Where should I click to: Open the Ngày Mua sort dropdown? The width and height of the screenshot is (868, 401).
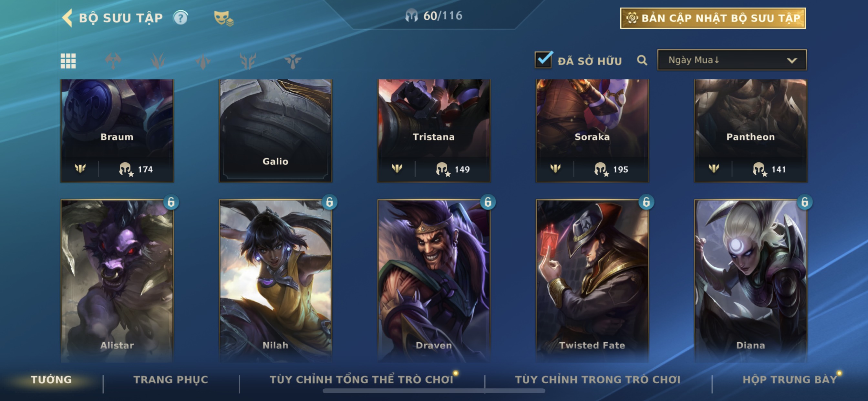(x=732, y=60)
